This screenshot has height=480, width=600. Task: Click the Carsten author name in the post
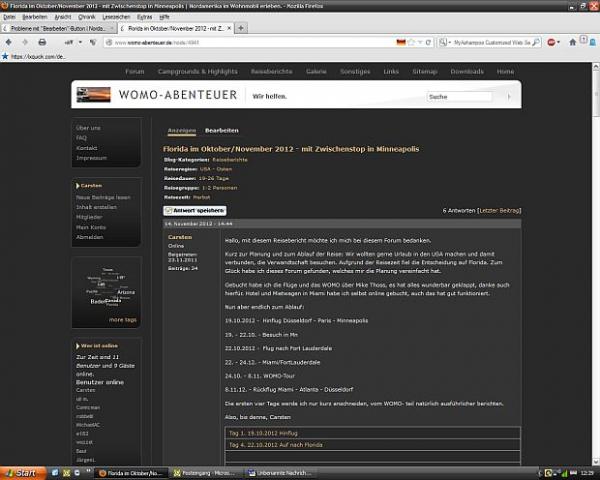(180, 237)
